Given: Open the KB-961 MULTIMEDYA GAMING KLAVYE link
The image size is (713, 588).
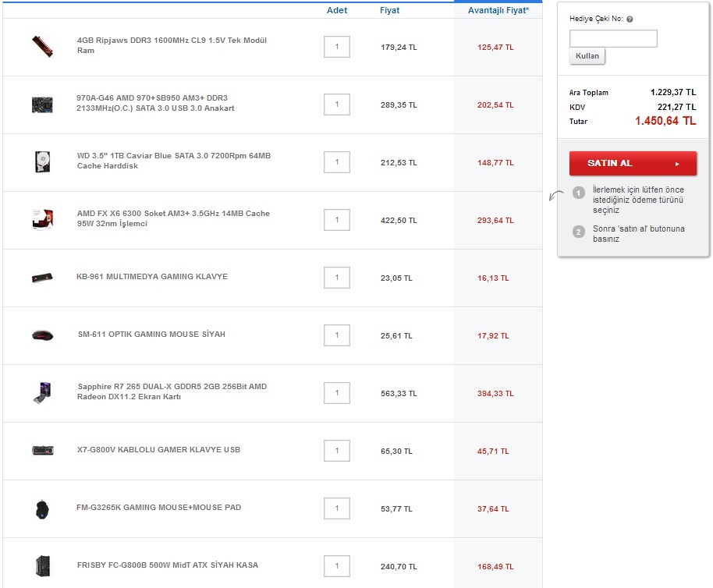Looking at the screenshot, I should (152, 277).
